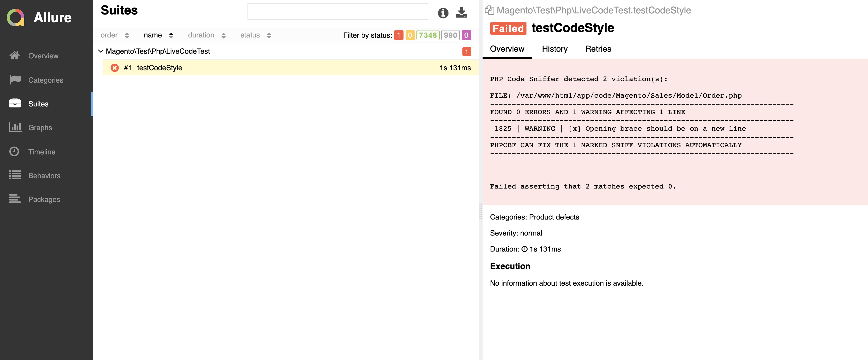Viewport: 868px width, 360px height.
Task: Switch to the Retries tab
Action: 598,49
